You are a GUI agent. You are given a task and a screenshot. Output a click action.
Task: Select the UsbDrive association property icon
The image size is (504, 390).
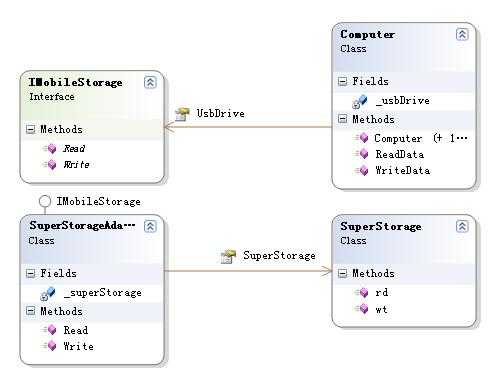tap(182, 114)
